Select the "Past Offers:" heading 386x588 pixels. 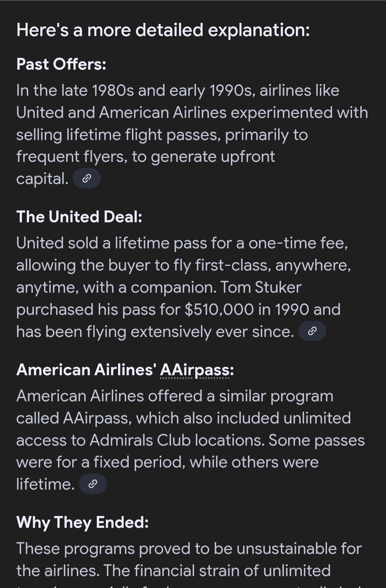coord(61,64)
